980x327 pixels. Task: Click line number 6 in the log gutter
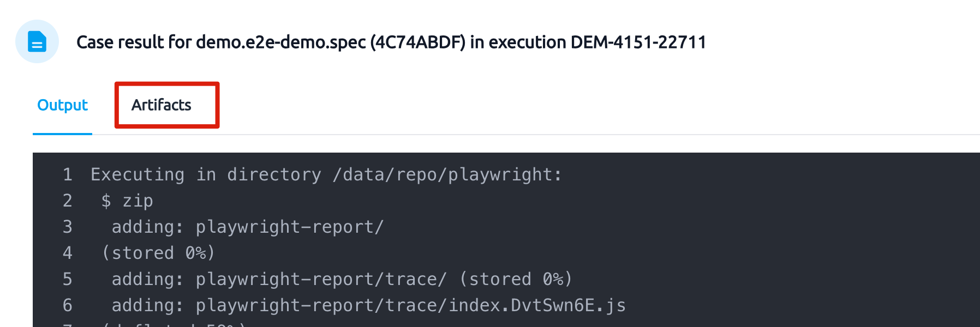(x=68, y=305)
